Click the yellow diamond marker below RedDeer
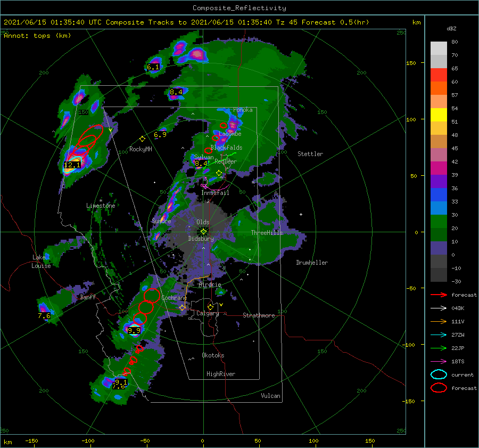Image resolution: width=479 pixels, height=448 pixels. point(219,173)
